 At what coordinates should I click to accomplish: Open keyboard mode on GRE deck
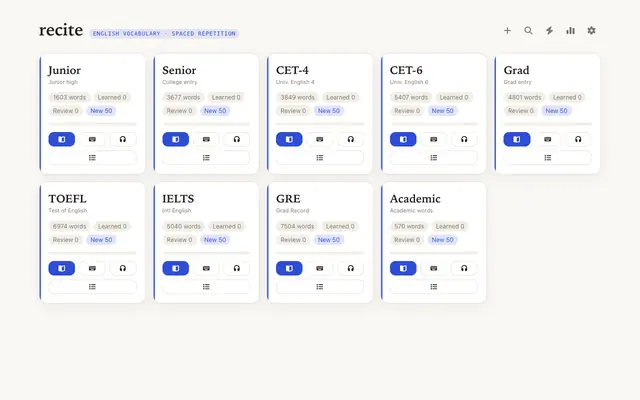click(320, 268)
